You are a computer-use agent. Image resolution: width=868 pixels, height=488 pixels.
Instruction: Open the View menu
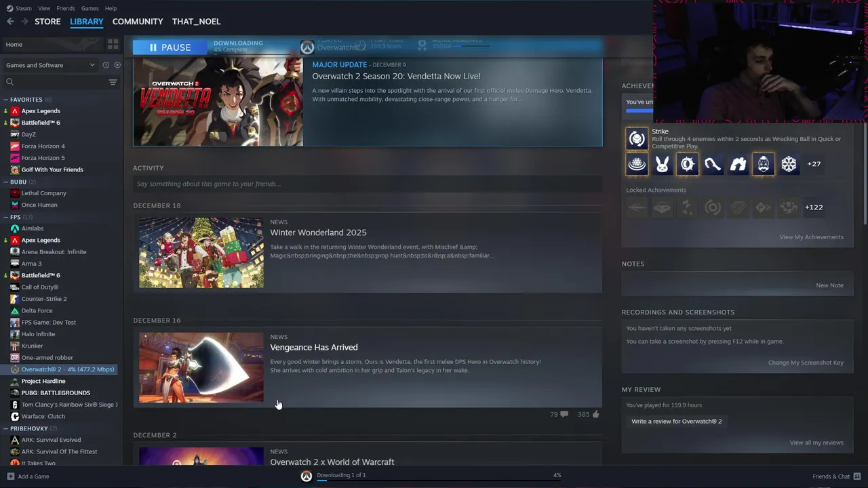pyautogui.click(x=44, y=8)
